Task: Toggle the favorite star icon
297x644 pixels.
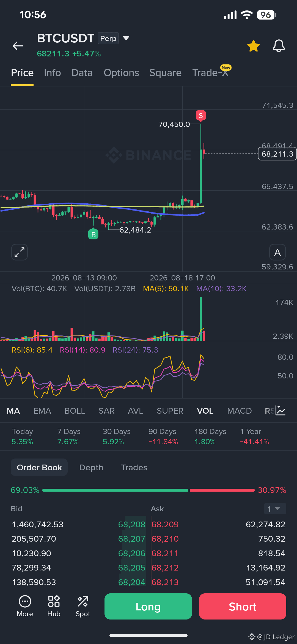Action: [253, 46]
